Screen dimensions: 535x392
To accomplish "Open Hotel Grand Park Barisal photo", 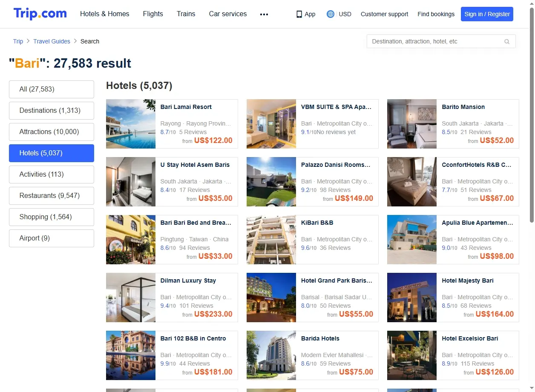I will tap(271, 298).
